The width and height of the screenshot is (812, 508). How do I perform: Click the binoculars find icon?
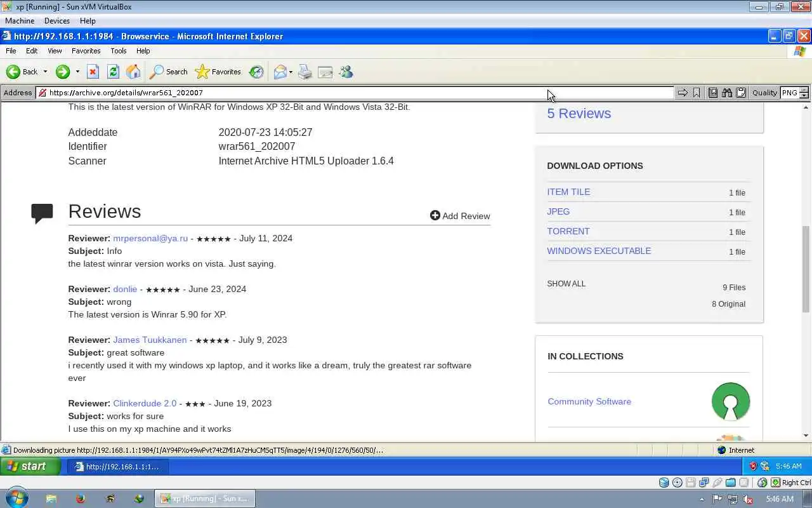[727, 93]
